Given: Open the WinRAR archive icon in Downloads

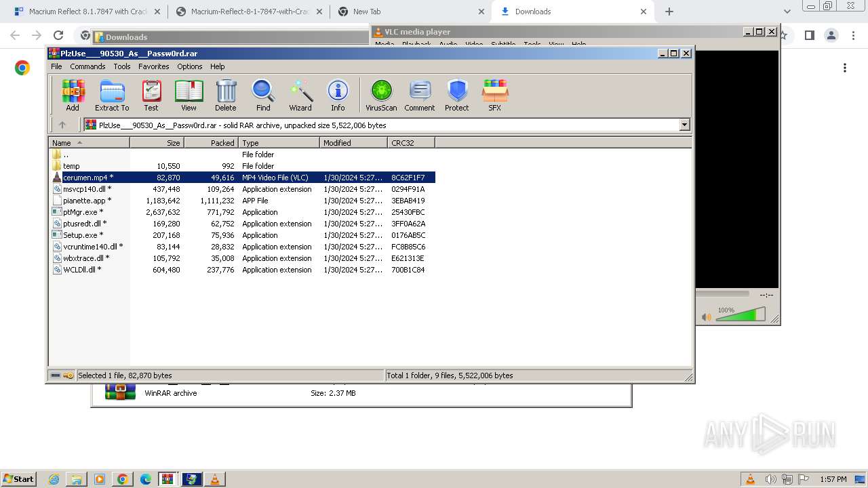Looking at the screenshot, I should pos(119,392).
